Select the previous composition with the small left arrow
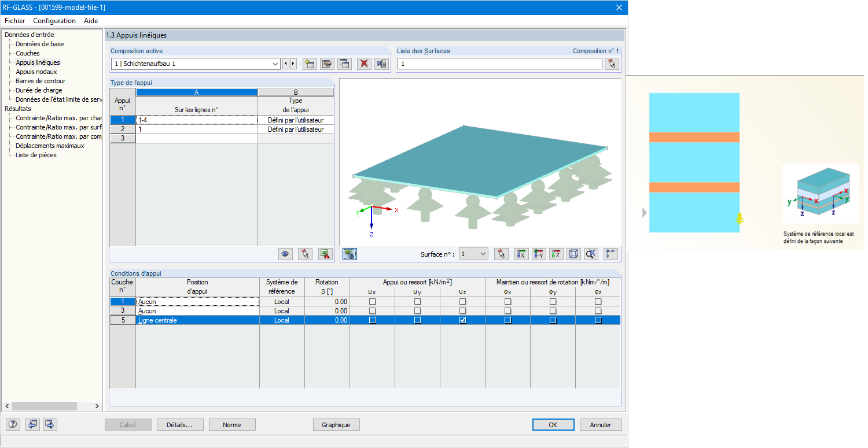The width and height of the screenshot is (868, 448). click(286, 64)
